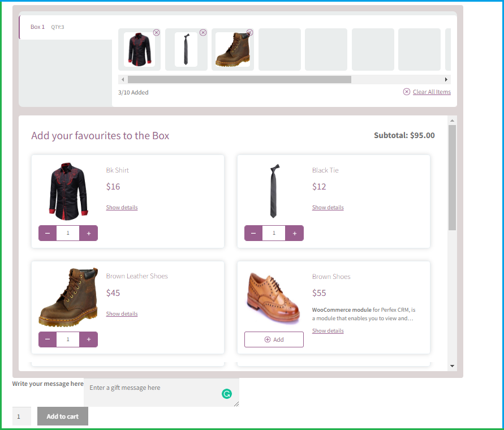
Task: Select the Box 1 tab
Action: 37,27
